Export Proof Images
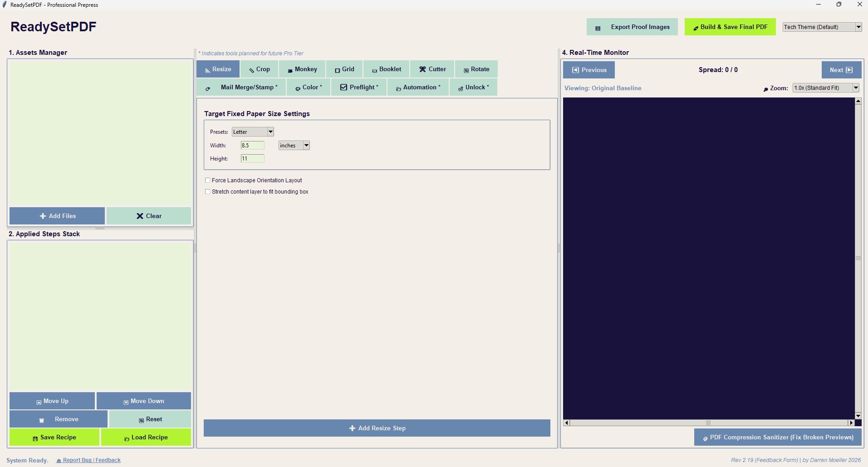The width and height of the screenshot is (868, 467). coord(632,27)
